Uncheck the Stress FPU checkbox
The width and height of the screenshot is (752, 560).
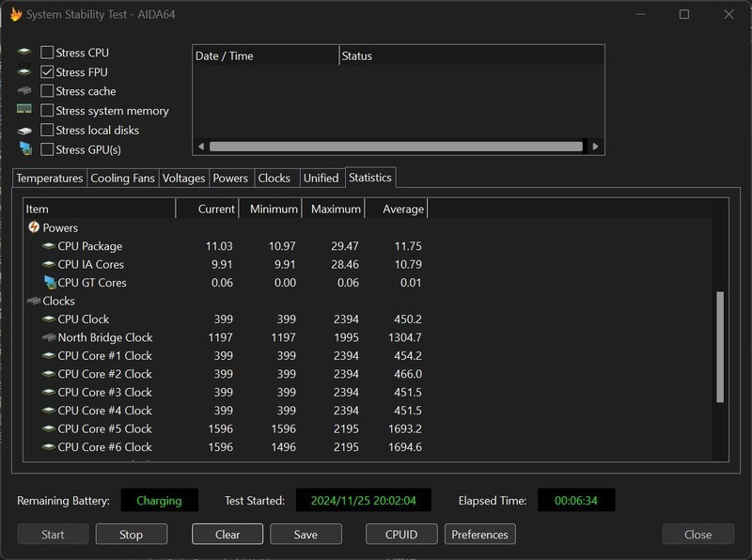coord(47,72)
